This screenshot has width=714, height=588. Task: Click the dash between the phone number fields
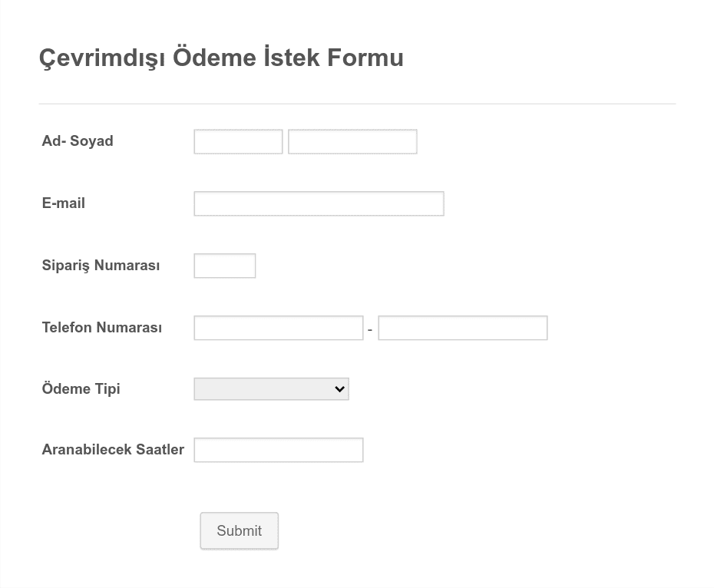(370, 330)
